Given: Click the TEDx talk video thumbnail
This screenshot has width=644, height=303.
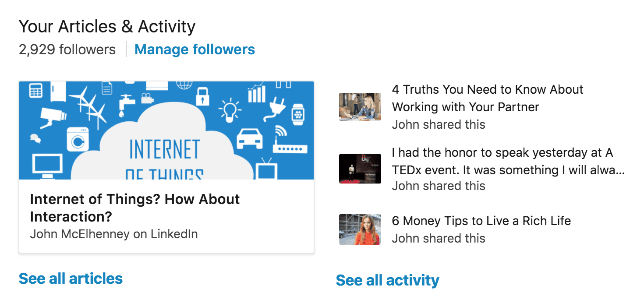Looking at the screenshot, I should click(x=360, y=169).
